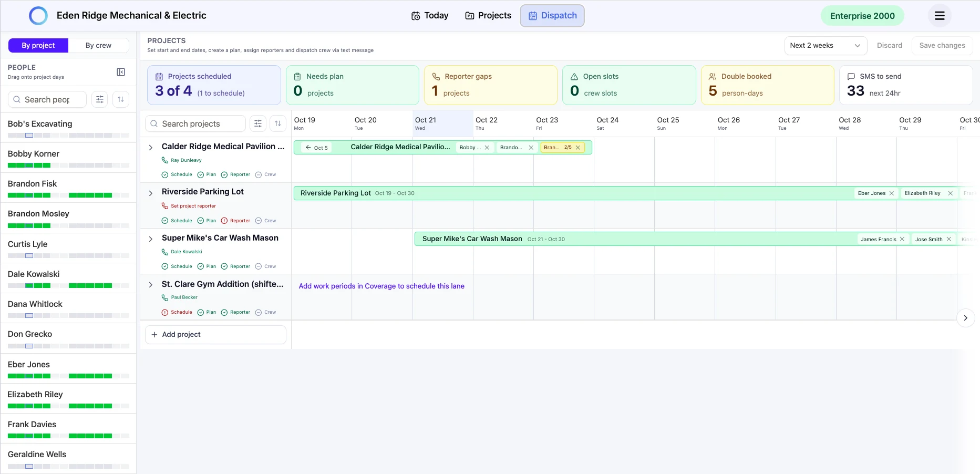The width and height of the screenshot is (980, 474).
Task: Click Add work periods in Coverage link
Action: [381, 286]
